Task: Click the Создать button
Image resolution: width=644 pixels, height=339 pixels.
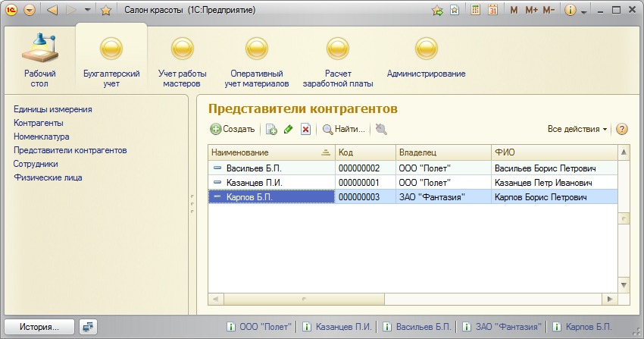Action: tap(233, 129)
